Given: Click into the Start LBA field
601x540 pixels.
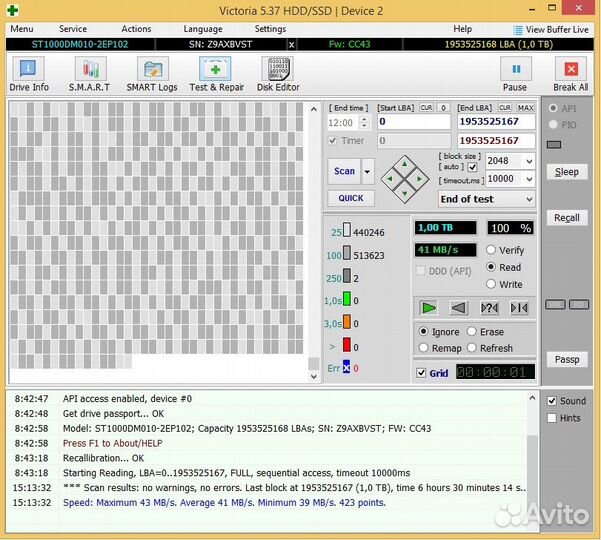Looking at the screenshot, I should tap(413, 121).
